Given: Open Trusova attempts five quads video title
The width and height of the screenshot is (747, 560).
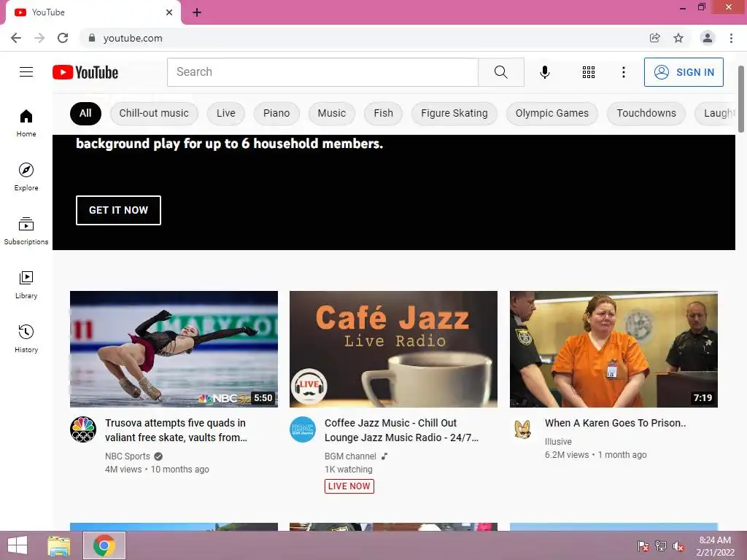Looking at the screenshot, I should (x=177, y=430).
